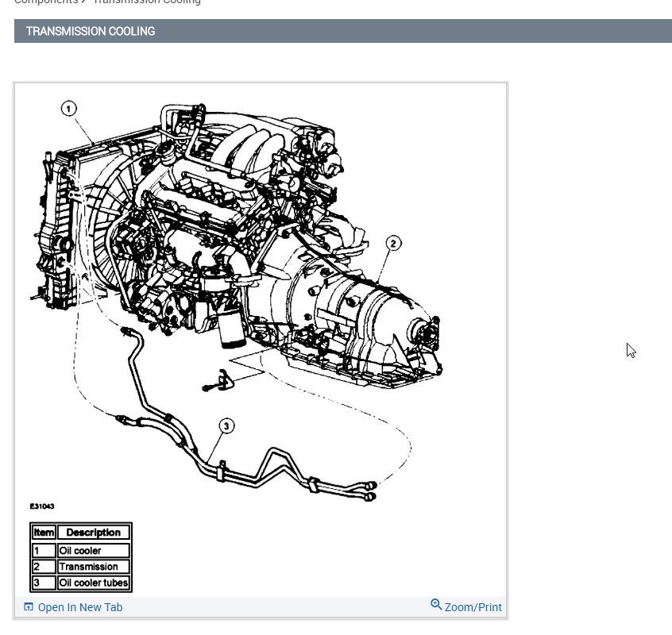Click item number 1 cell in table
The width and height of the screenshot is (672, 635).
point(44,550)
